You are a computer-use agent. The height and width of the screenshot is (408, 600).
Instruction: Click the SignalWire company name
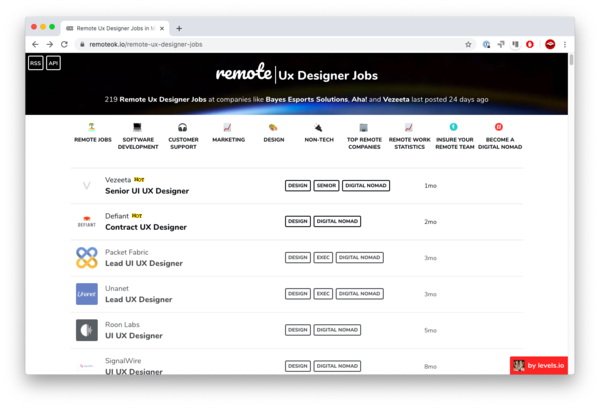click(x=123, y=361)
